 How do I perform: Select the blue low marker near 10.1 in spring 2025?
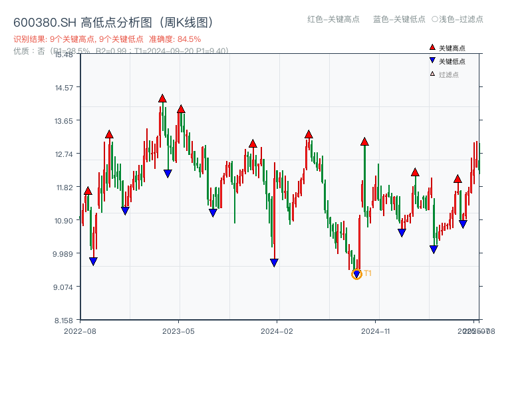434,250
